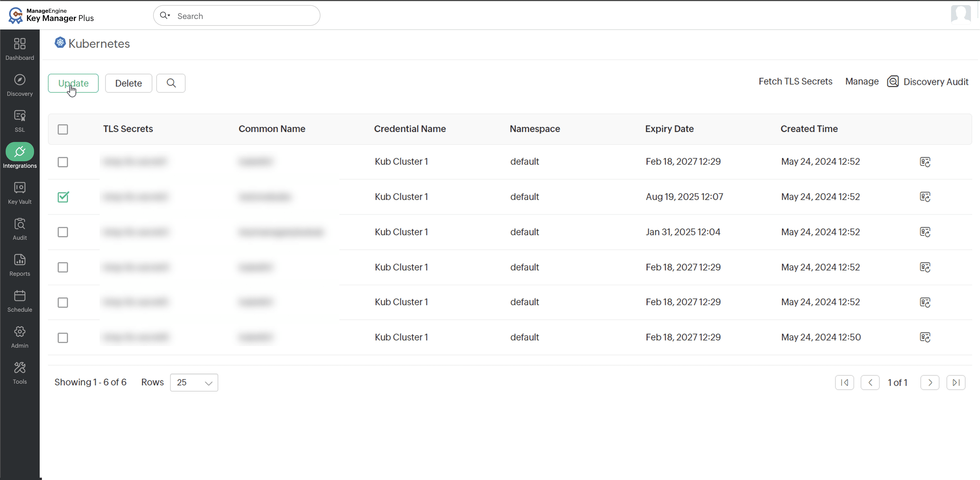
Task: Click the expiry date Jan 31, 2025 12:04
Action: point(683,232)
